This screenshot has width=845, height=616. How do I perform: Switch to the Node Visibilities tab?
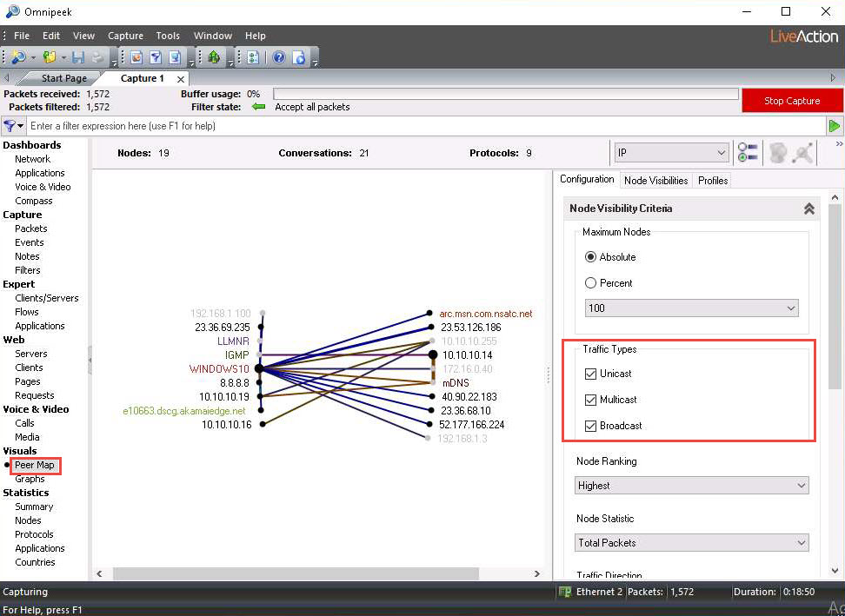pos(655,181)
